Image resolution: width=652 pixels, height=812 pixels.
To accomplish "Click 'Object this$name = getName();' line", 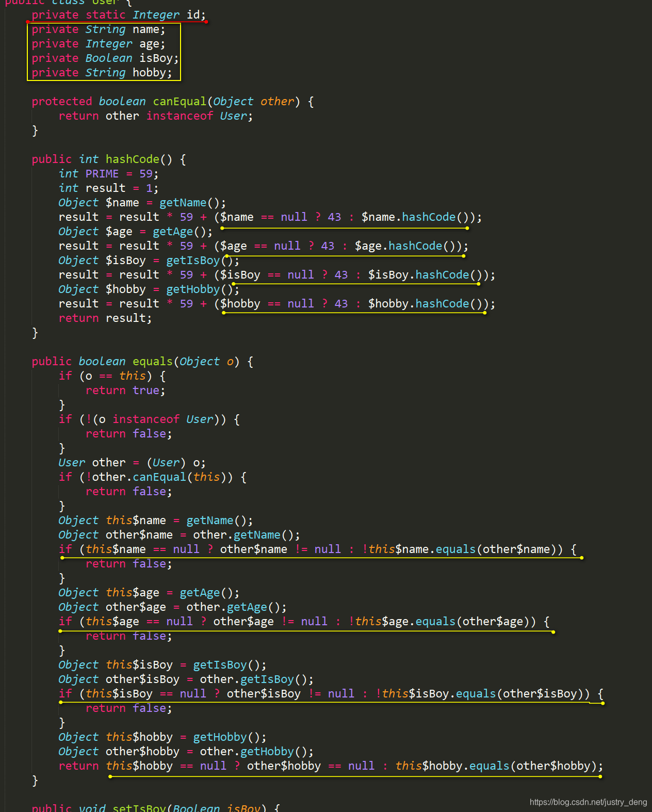I will 155,521.
